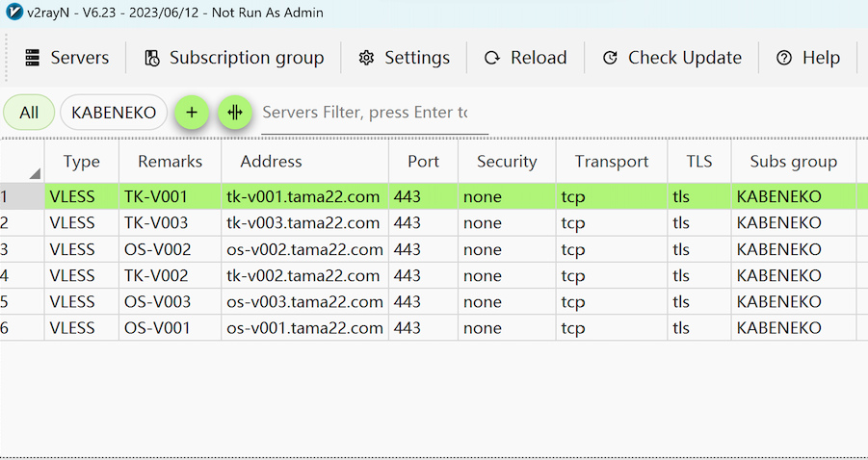Open the Check Update menu
Image resolution: width=868 pixels, height=460 pixels.
tap(671, 58)
